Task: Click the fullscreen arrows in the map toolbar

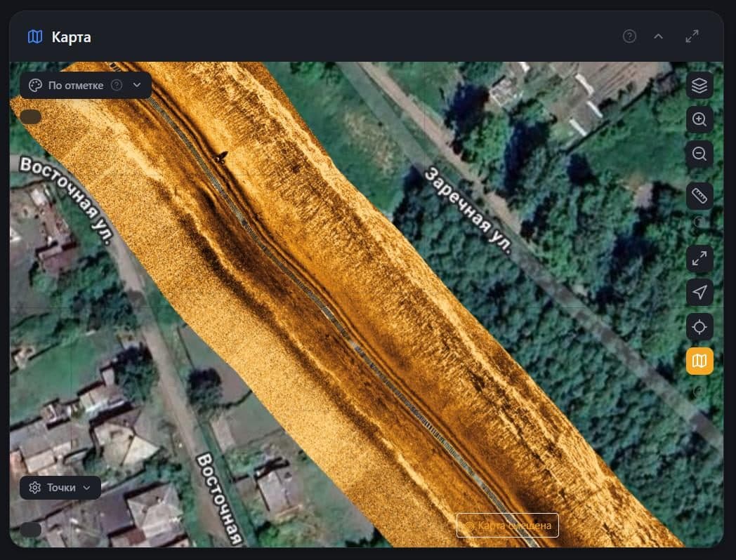Action: [x=699, y=258]
